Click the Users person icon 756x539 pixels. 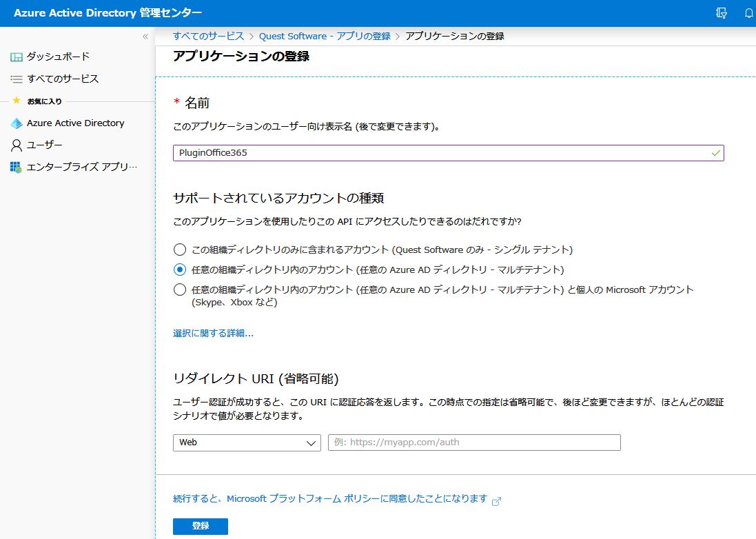coord(17,145)
